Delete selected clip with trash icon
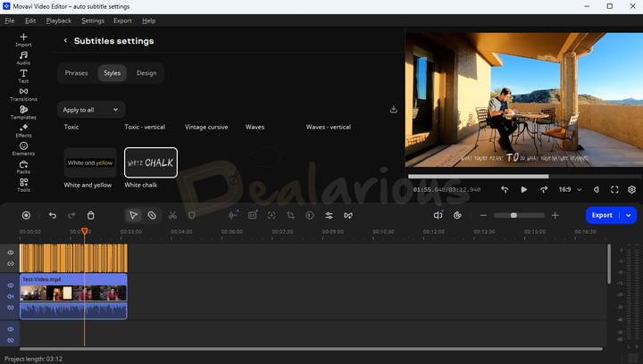643x364 pixels. coord(90,215)
